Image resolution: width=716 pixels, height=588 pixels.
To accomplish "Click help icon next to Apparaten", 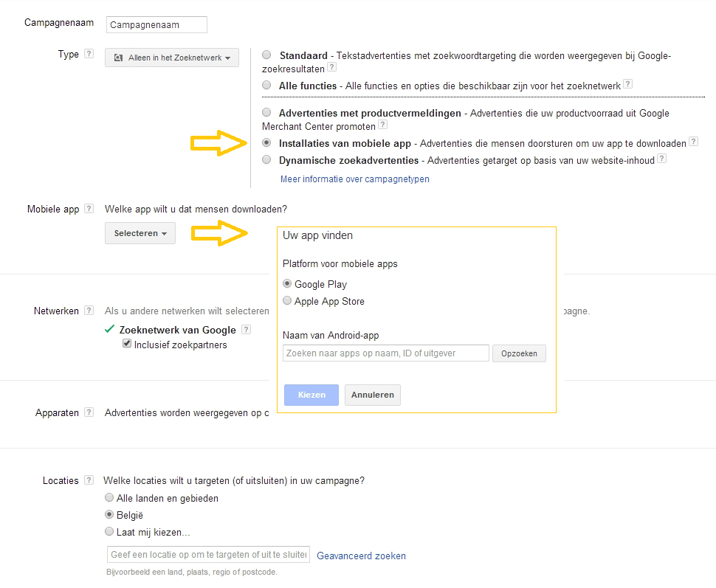I will click(89, 412).
